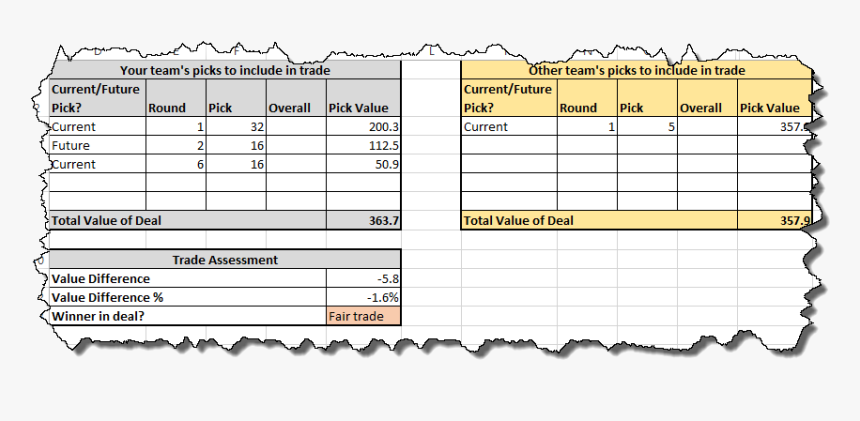Select other team's "Current" pick type cell
The image size is (860, 421).
click(508, 127)
